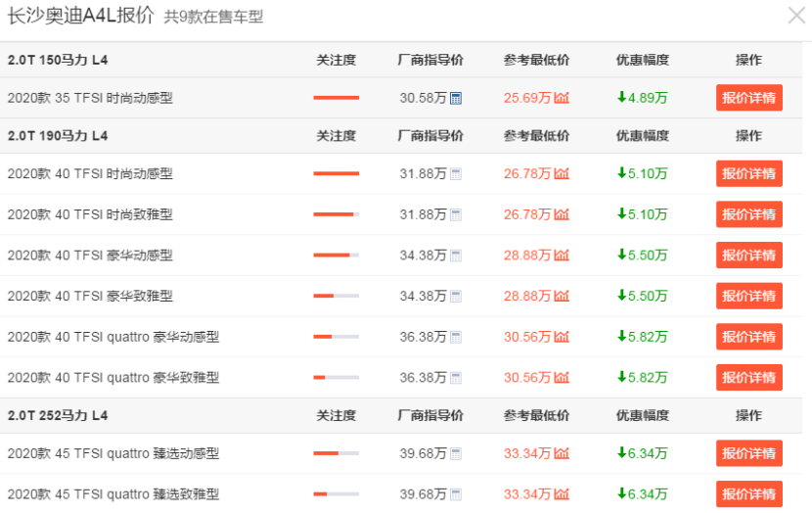Screen dimensions: 812x513
Task: Click discount ↓4.89万
Action: 642,98
